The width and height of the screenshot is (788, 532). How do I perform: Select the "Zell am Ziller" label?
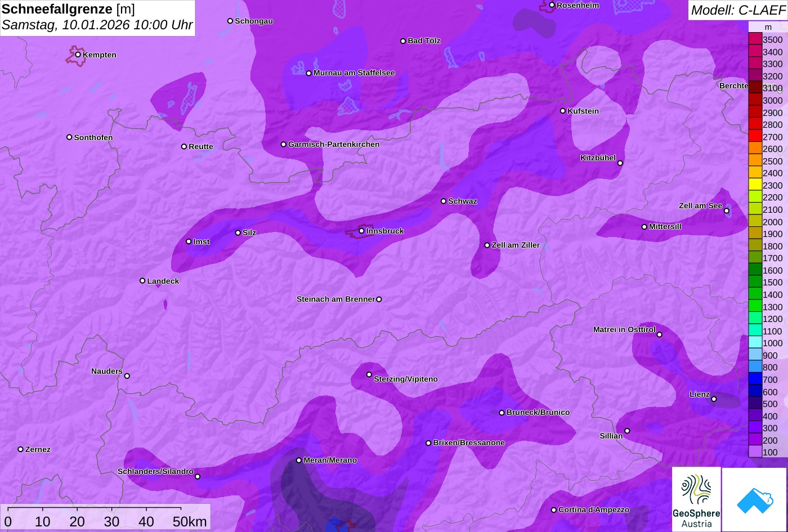point(516,245)
